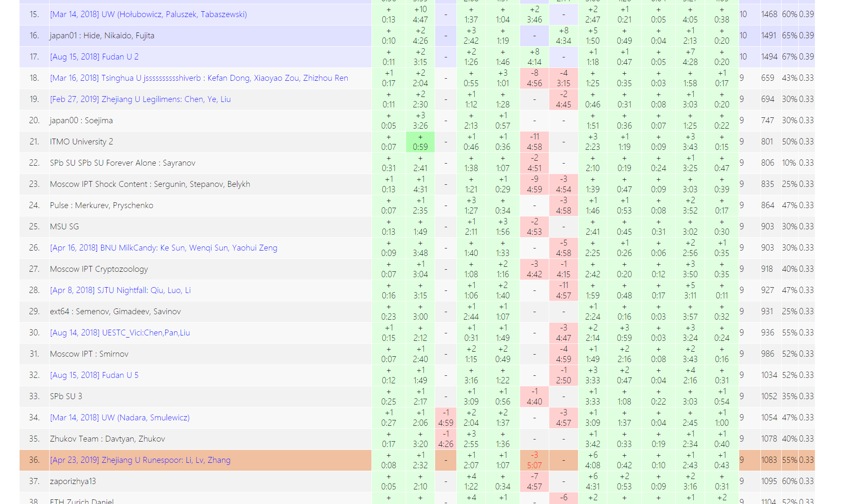This screenshot has height=504, width=857.
Task: Click penalty 1083 in Runespoor row
Action: [x=769, y=460]
